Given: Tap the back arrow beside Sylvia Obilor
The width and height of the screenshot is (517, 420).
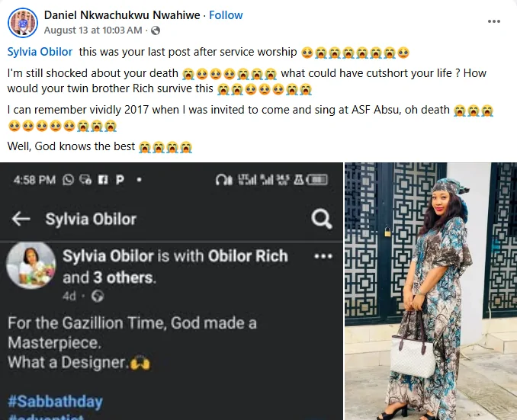Looking at the screenshot, I should coord(21,220).
